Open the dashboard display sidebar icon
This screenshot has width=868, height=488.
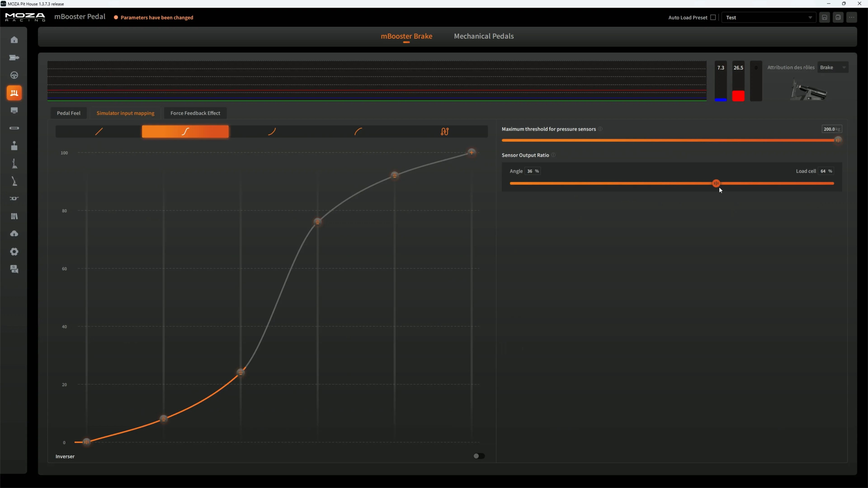point(14,110)
